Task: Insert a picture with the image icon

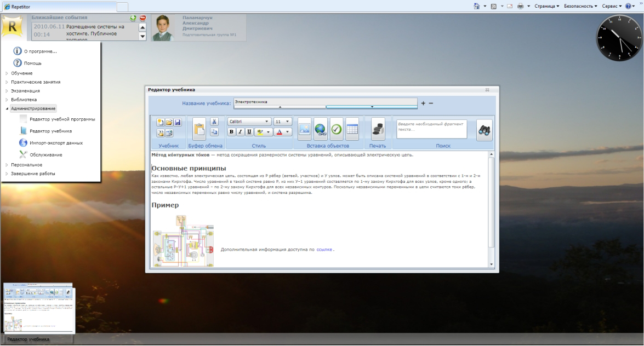Action: point(304,129)
